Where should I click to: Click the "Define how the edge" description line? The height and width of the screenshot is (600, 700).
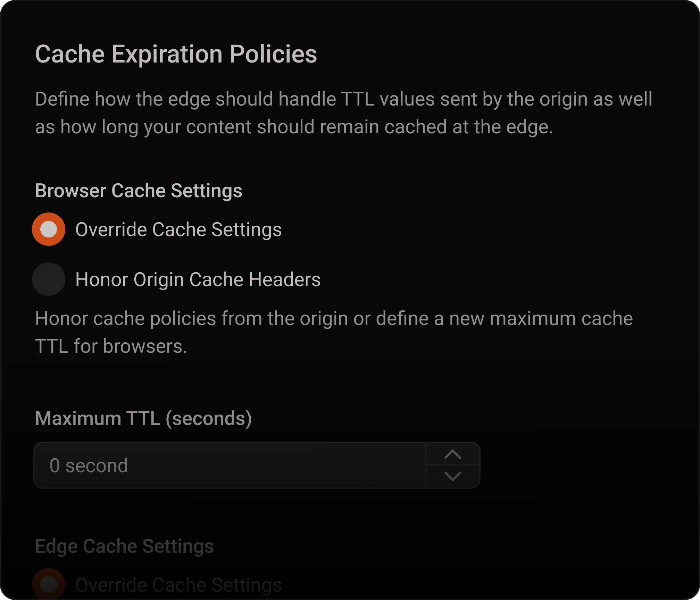click(343, 99)
